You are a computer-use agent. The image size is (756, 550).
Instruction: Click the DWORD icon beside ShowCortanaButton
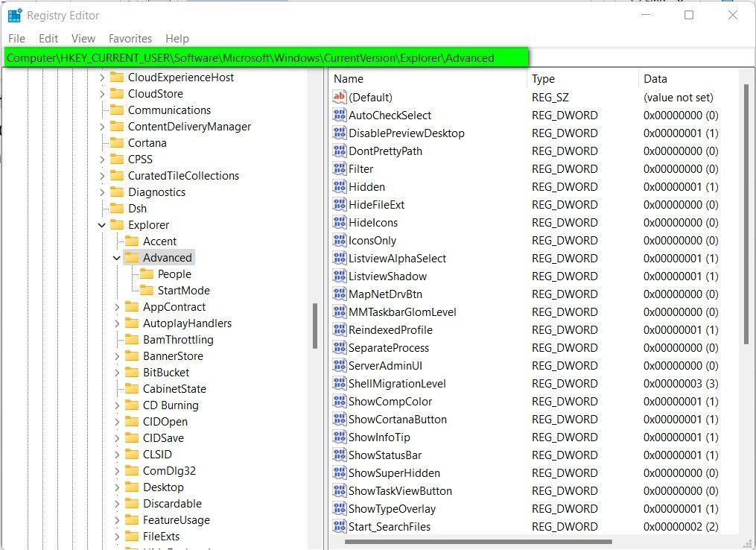340,419
